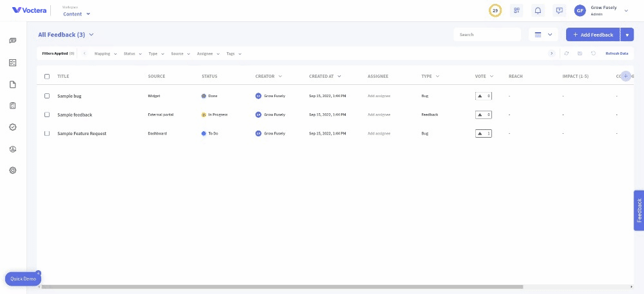
Task: Click the To Do status icon
Action: coord(204,134)
